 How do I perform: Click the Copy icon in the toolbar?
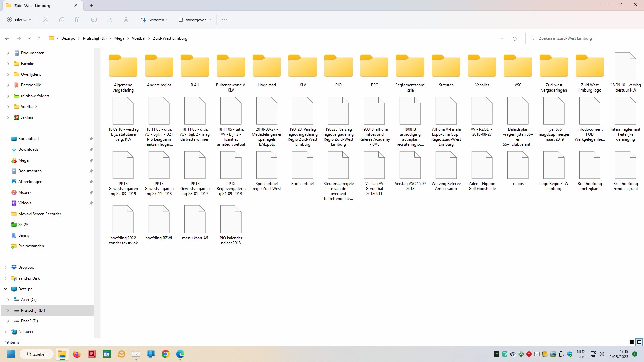[x=62, y=20]
